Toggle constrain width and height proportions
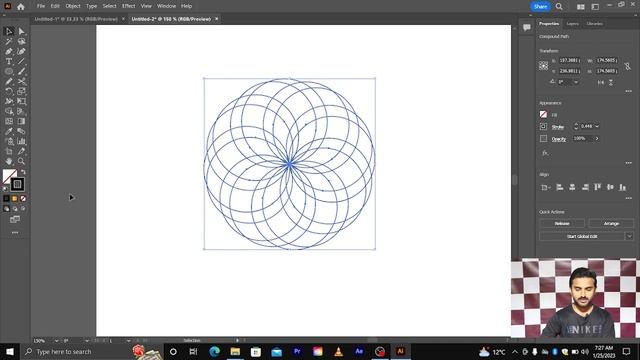 [x=627, y=66]
